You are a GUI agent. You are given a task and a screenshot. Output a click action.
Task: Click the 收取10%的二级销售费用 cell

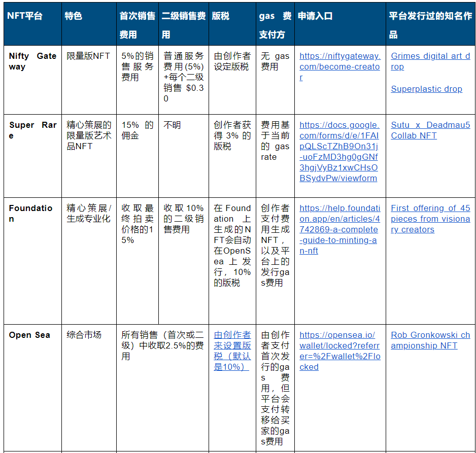184,261
